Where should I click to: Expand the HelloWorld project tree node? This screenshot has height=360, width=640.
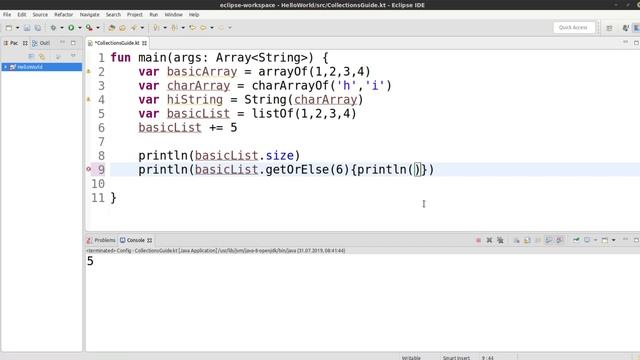(5, 67)
